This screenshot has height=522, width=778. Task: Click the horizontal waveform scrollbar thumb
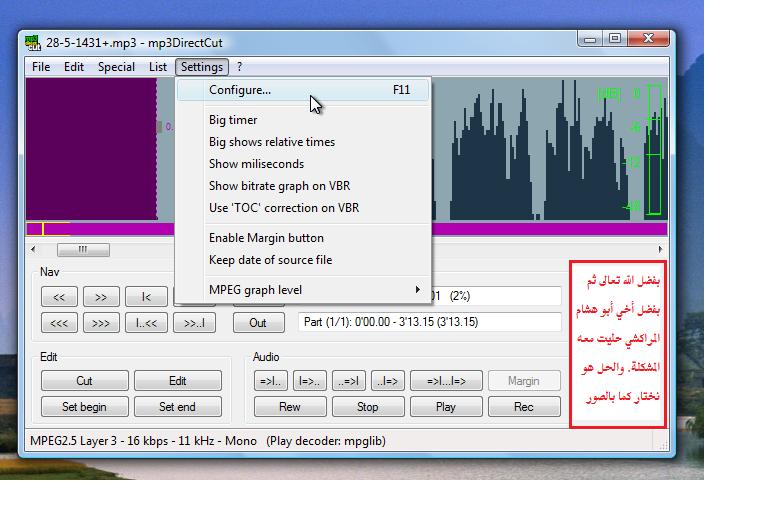coord(83,249)
